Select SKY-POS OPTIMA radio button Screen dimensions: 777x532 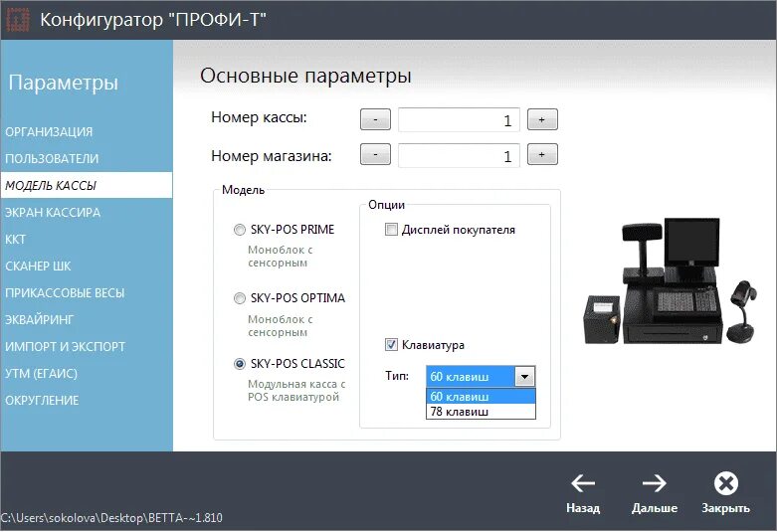[x=240, y=298]
